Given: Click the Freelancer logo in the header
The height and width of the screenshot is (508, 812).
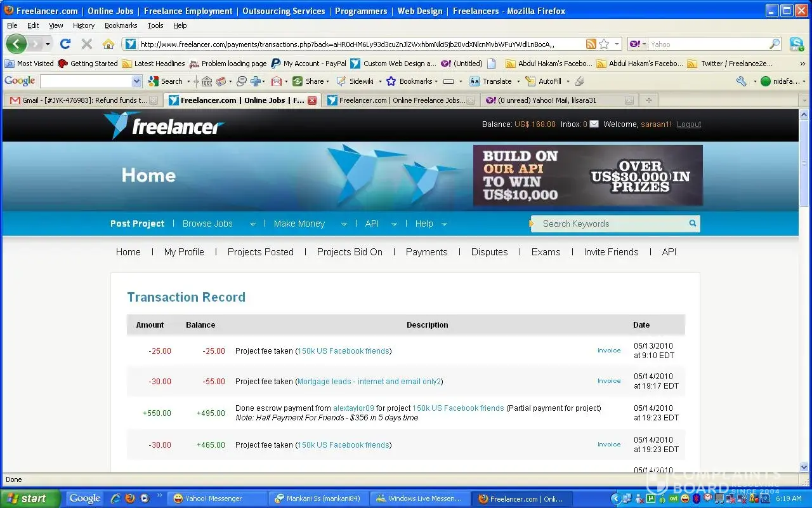Looking at the screenshot, I should coord(164,125).
